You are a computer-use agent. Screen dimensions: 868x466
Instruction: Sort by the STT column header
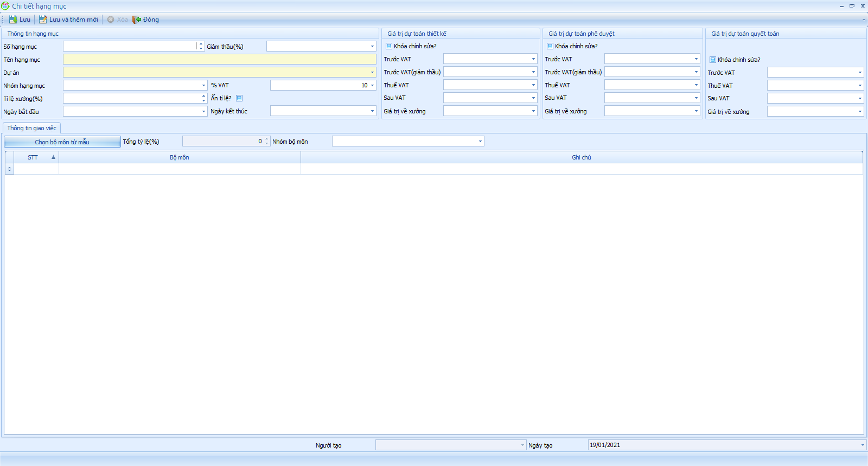click(36, 157)
